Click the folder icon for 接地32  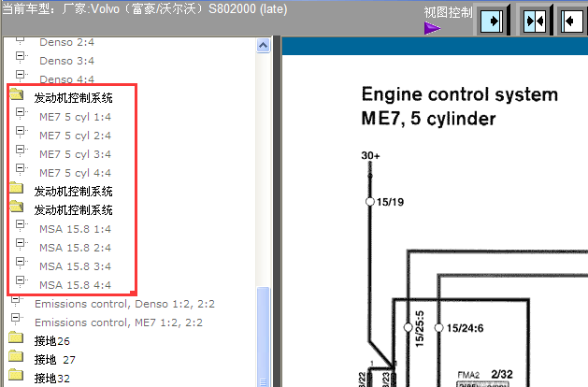click(x=16, y=374)
